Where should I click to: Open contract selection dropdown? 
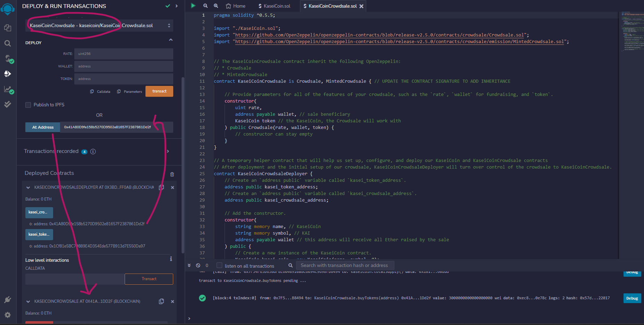[x=99, y=25]
